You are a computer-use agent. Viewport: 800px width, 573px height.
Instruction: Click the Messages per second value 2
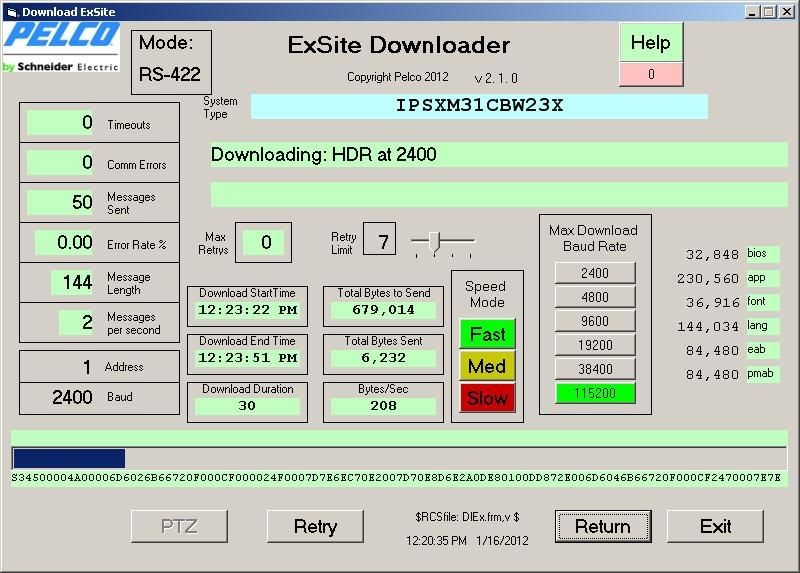76,322
